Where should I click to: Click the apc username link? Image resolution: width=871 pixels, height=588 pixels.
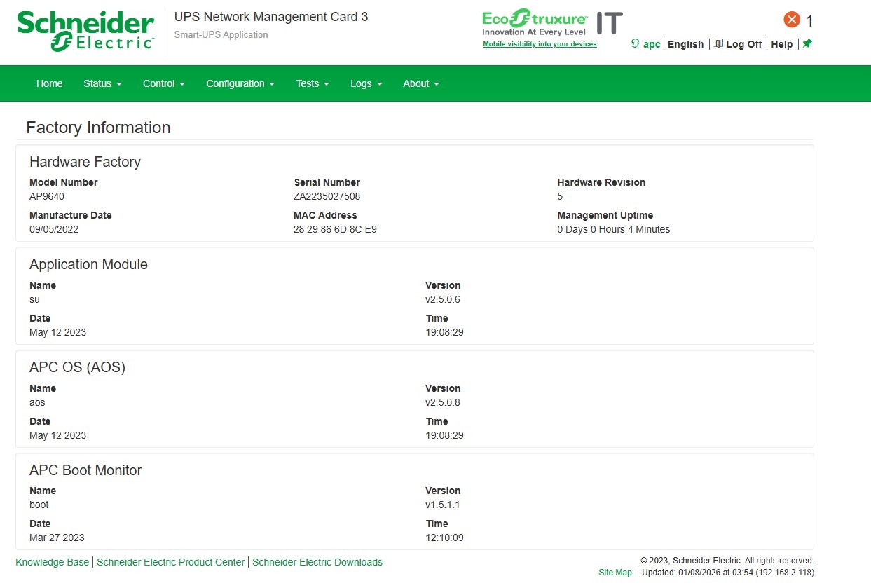652,44
